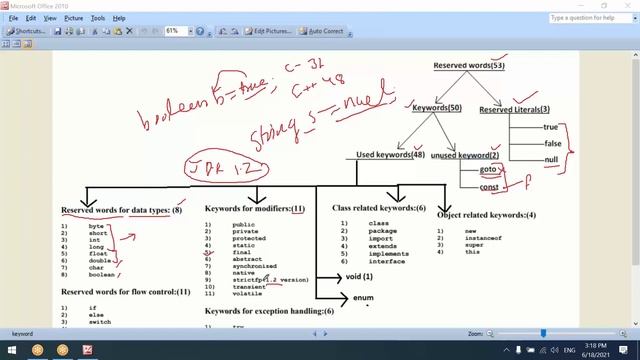Viewport: 640px width, 360px height.
Task: Open the orange taskbar app beside Picture Manager icon
Action: tap(62, 350)
